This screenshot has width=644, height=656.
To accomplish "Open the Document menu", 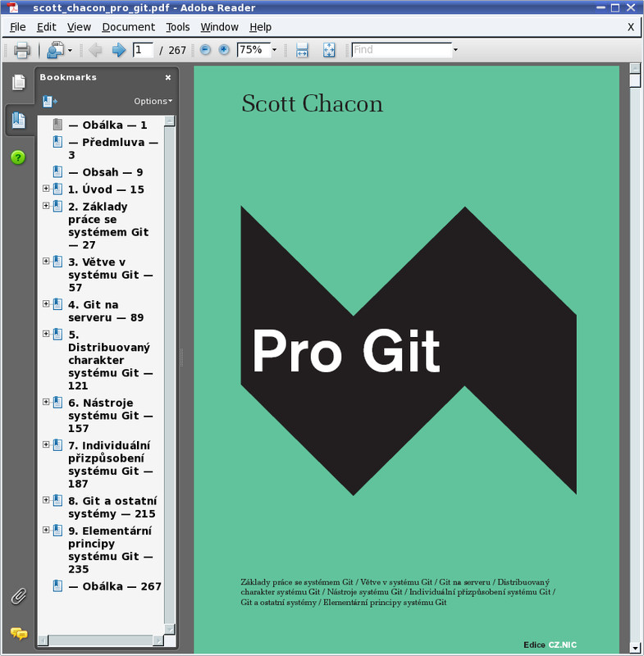I will (129, 27).
